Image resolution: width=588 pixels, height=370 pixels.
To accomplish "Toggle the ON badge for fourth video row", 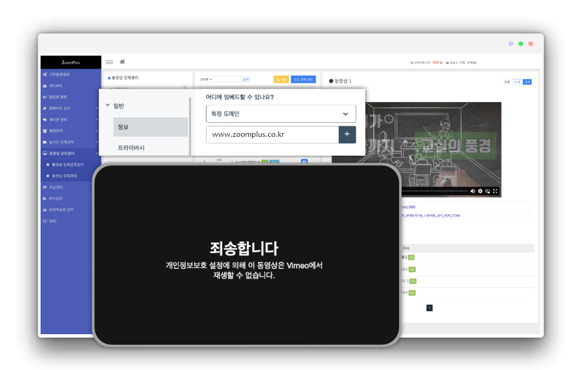I will pyautogui.click(x=412, y=293).
